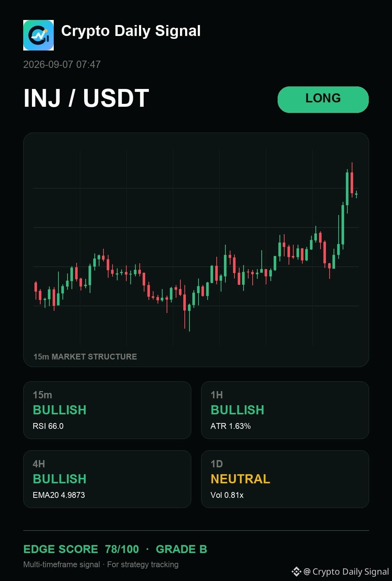The image size is (392, 581).
Task: Click the EDGE SCORE 78/100 text
Action: (x=81, y=549)
